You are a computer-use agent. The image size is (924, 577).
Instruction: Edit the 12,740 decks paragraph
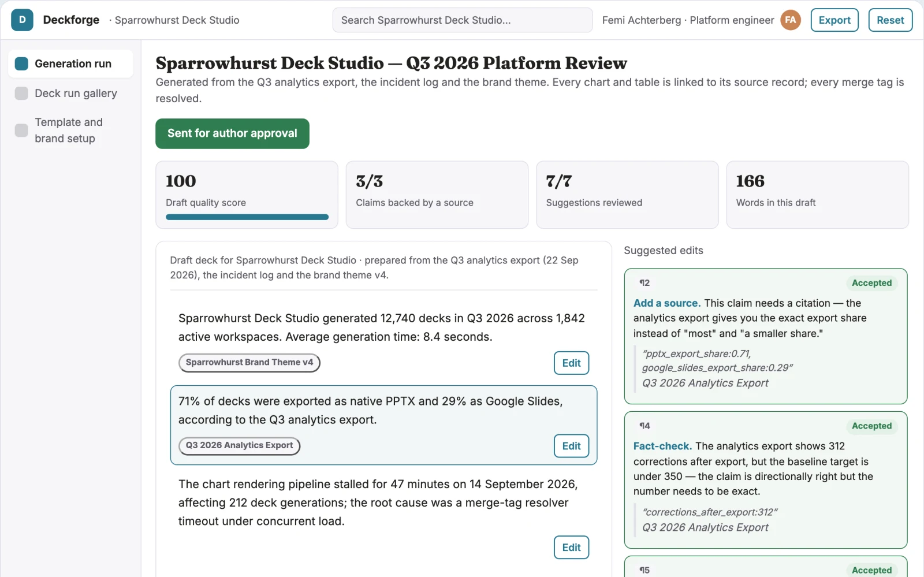click(571, 363)
